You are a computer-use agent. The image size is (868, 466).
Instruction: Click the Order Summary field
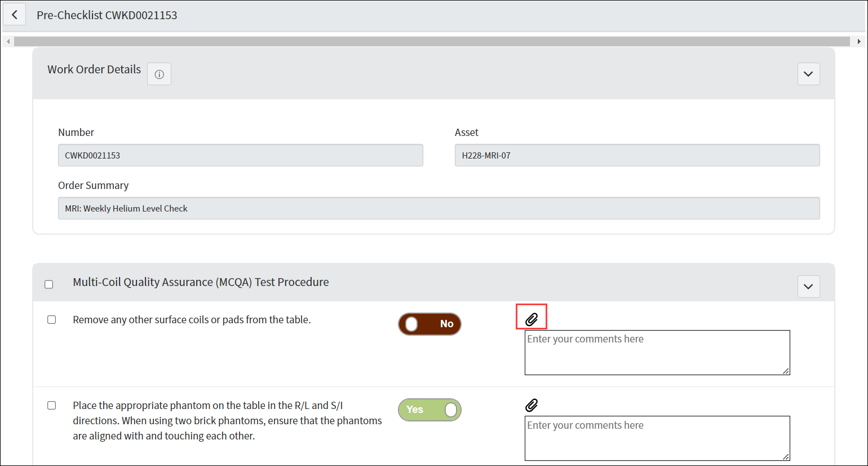point(439,208)
